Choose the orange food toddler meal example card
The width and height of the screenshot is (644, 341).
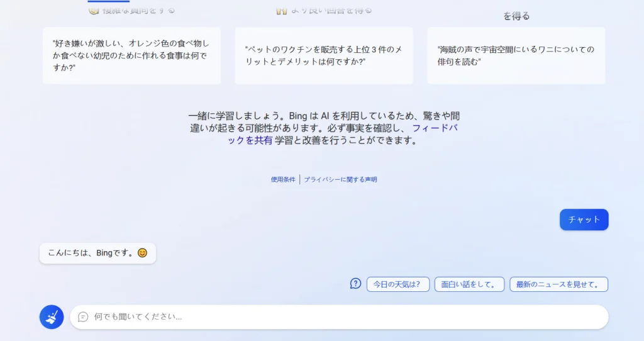[132, 55]
